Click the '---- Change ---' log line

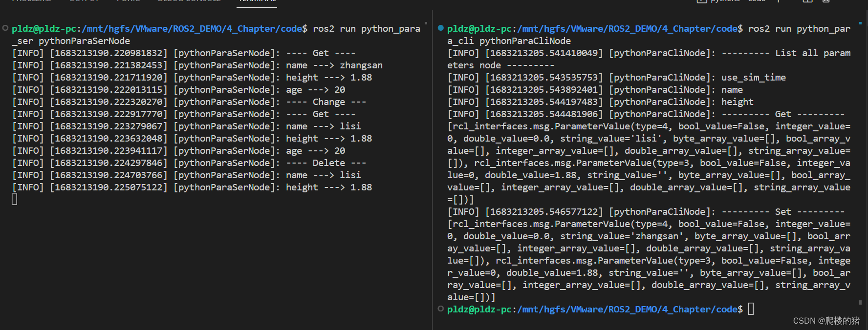click(189, 102)
